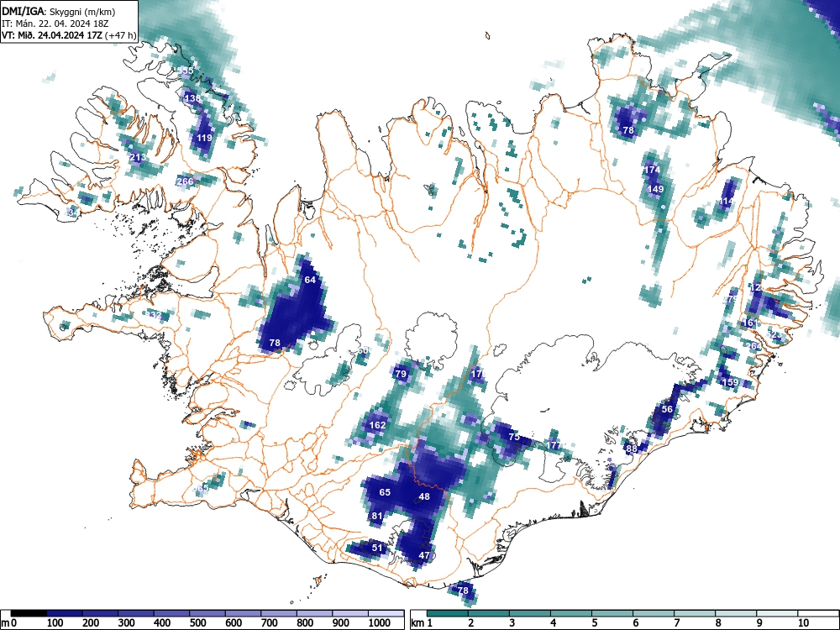
Task: Click the '174' visibility value
Action: [653, 170]
